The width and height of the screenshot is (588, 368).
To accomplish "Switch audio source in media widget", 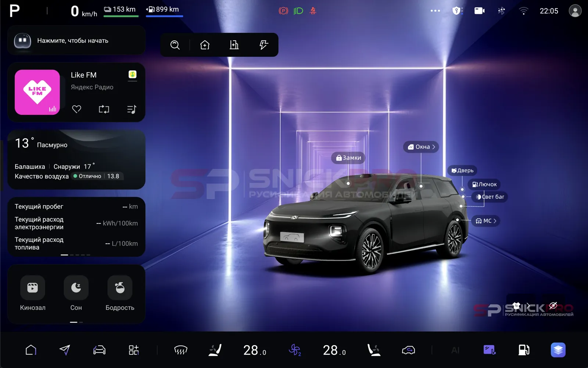I will click(x=104, y=109).
